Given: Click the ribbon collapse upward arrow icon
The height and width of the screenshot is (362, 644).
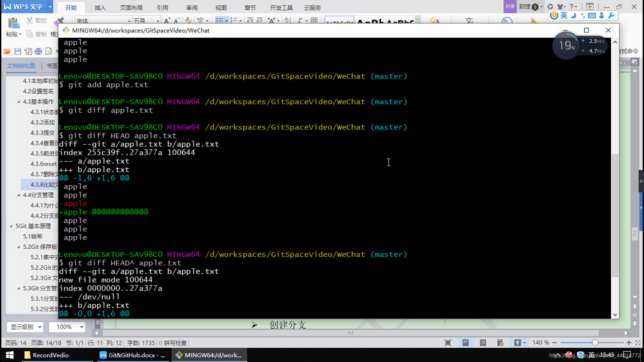Looking at the screenshot, I should pos(590,7).
